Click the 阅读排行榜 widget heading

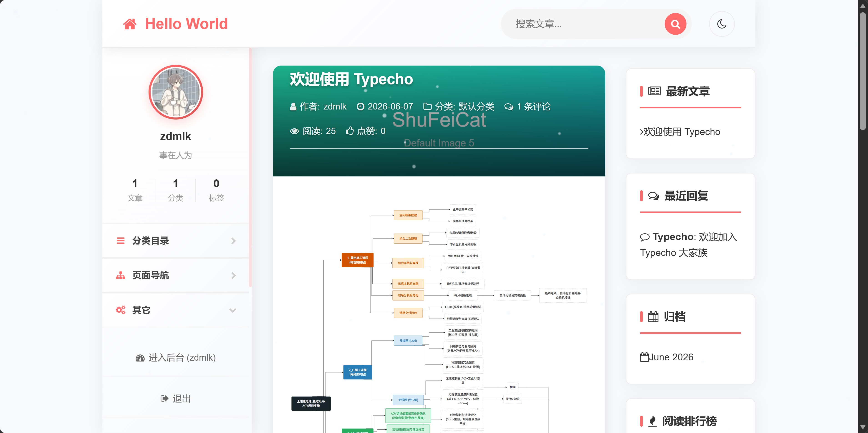689,421
